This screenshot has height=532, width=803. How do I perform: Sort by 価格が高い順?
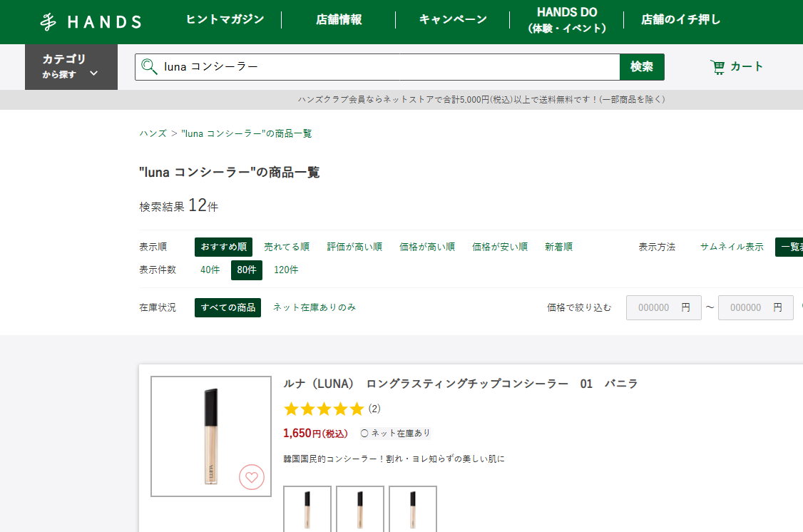point(427,247)
